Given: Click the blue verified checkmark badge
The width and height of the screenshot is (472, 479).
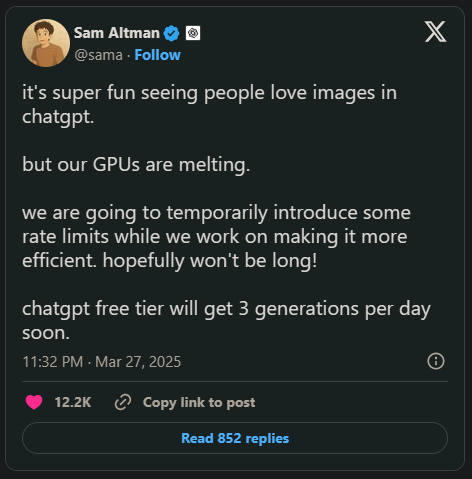Looking at the screenshot, I should tap(172, 33).
